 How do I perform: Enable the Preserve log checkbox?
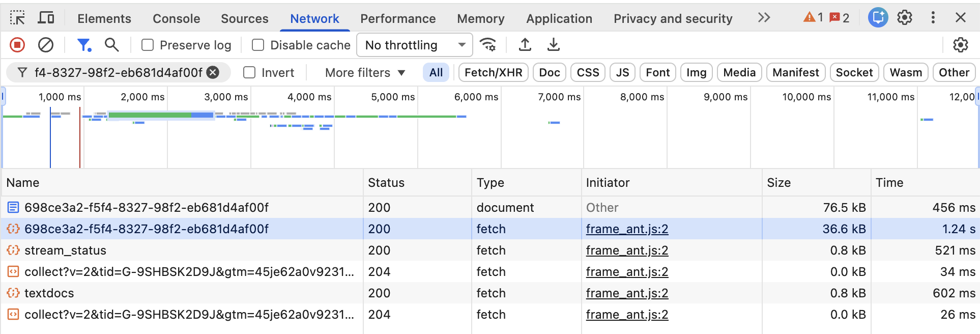148,45
